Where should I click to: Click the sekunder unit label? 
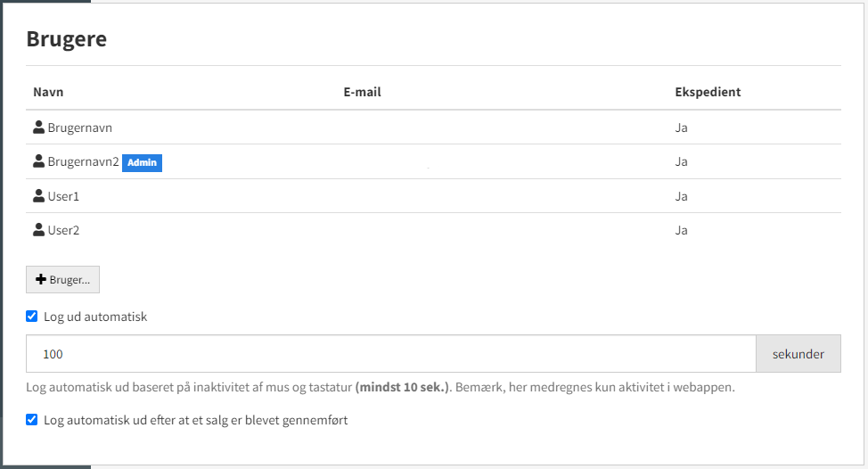click(x=798, y=353)
